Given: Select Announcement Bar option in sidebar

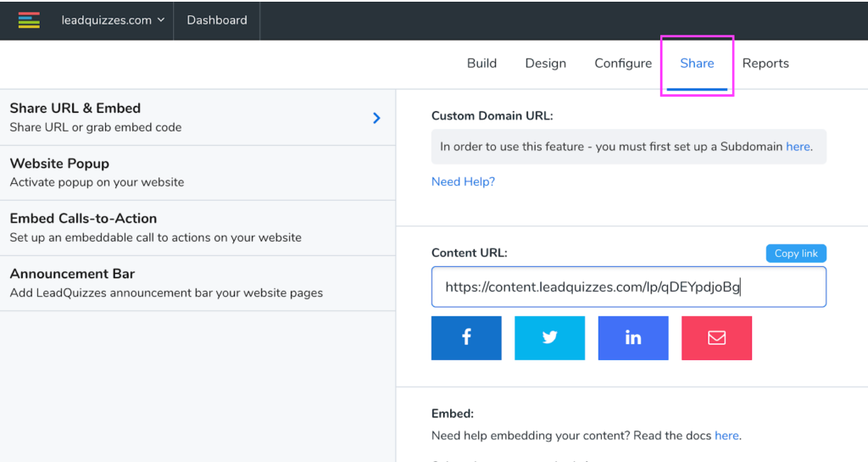Looking at the screenshot, I should (197, 283).
